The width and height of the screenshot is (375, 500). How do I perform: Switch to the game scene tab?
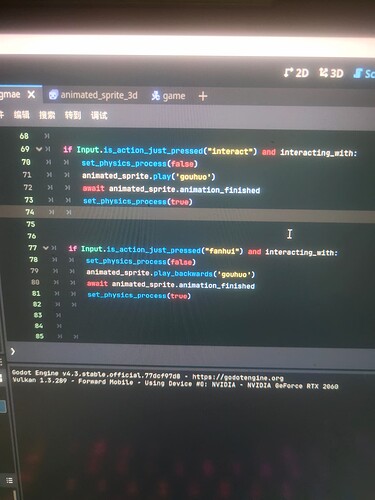click(168, 96)
